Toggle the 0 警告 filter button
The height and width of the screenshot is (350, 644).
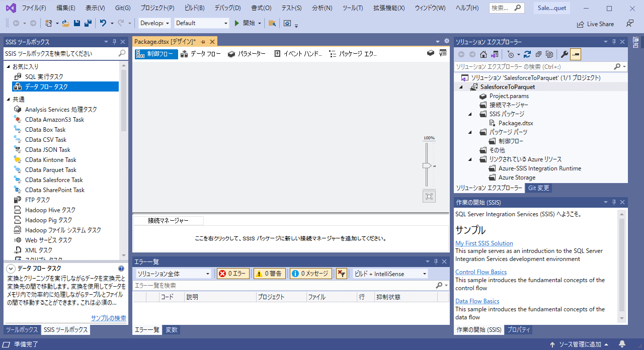click(270, 274)
